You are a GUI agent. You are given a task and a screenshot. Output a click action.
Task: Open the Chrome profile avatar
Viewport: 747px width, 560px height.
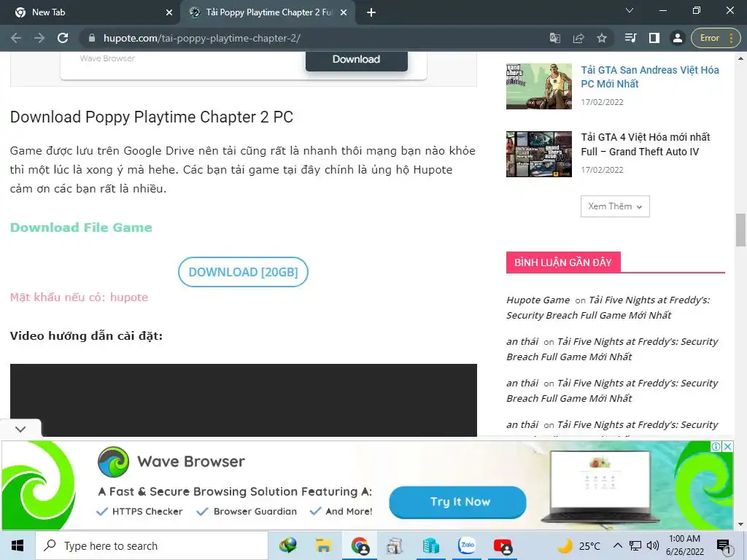pyautogui.click(x=678, y=38)
